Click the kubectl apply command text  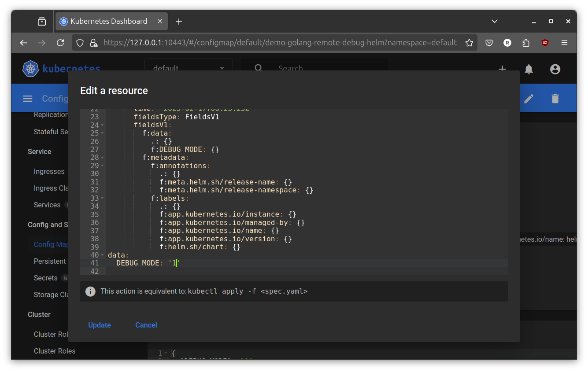[248, 291]
